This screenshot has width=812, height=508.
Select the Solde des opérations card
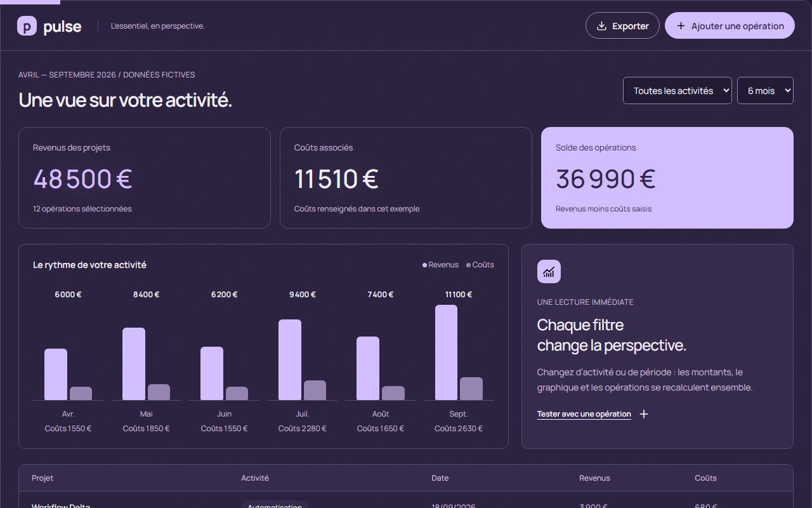point(667,178)
